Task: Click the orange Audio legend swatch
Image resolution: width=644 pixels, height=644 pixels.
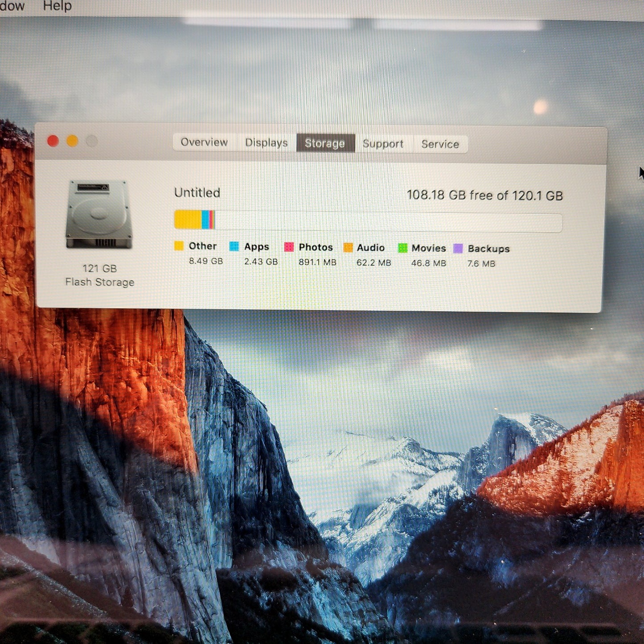Action: tap(348, 248)
